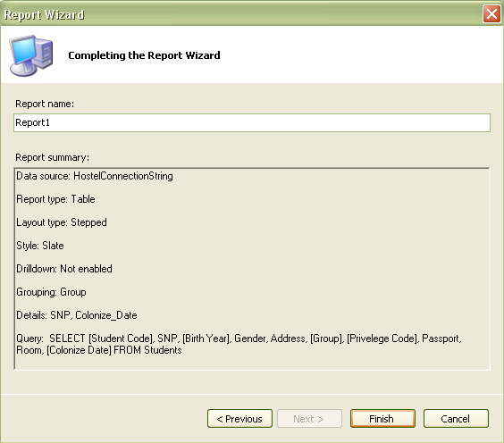Select 'Details: SNP, Colonize_Date' summary line
Screen dimensions: 504x443
pyautogui.click(x=77, y=315)
